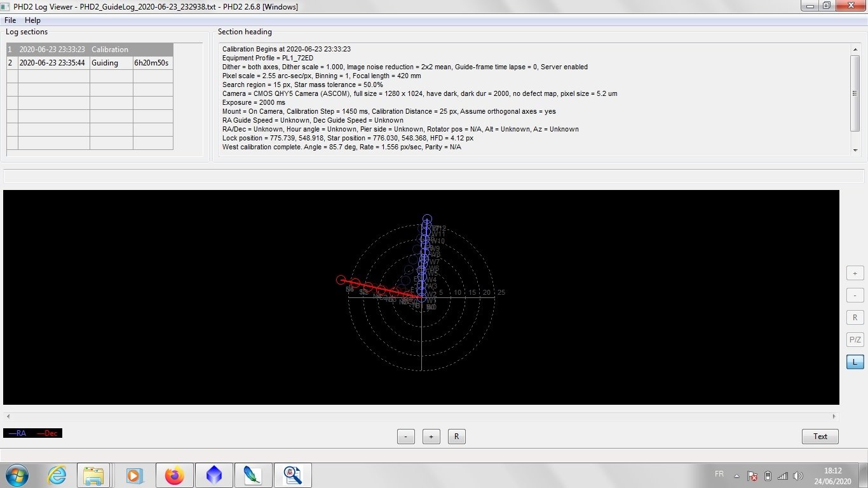The height and width of the screenshot is (488, 868).
Task: Show hidden tray icons arrow
Action: [x=736, y=476]
